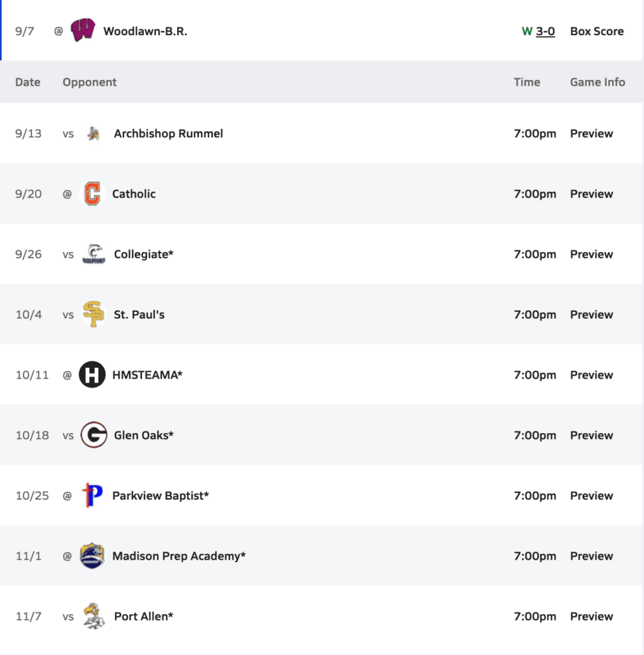
Task: Click the Archbishop Rummel team logo
Action: [x=93, y=134]
